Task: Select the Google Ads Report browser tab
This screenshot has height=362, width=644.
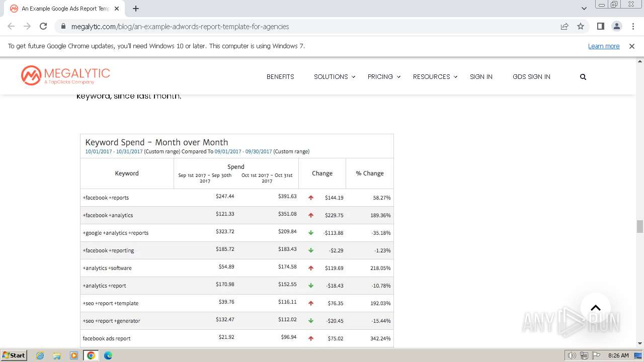Action: pyautogui.click(x=65, y=9)
